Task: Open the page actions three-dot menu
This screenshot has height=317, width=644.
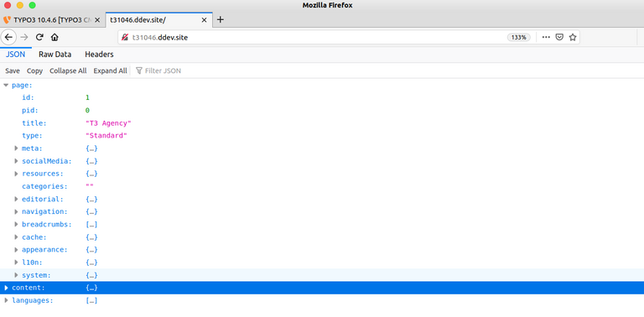Action: pyautogui.click(x=546, y=38)
